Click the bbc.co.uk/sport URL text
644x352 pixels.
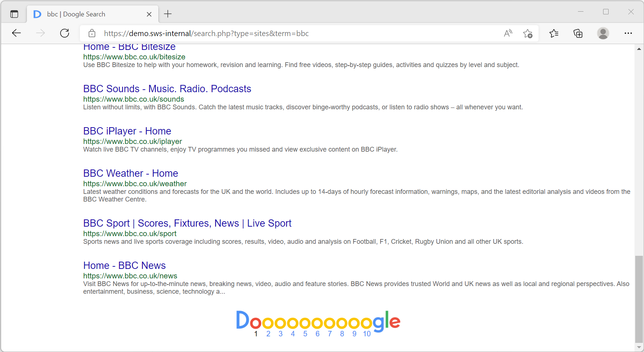pyautogui.click(x=130, y=234)
